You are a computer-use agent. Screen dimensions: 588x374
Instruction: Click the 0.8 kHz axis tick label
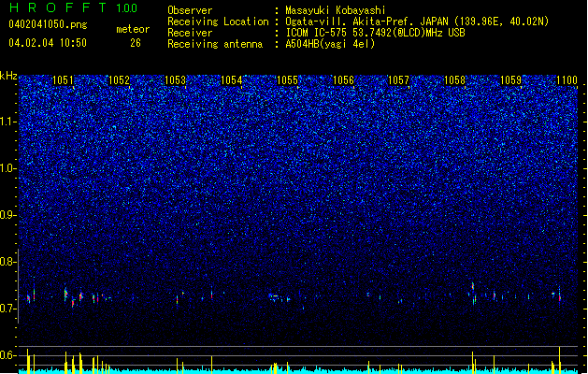[7, 262]
